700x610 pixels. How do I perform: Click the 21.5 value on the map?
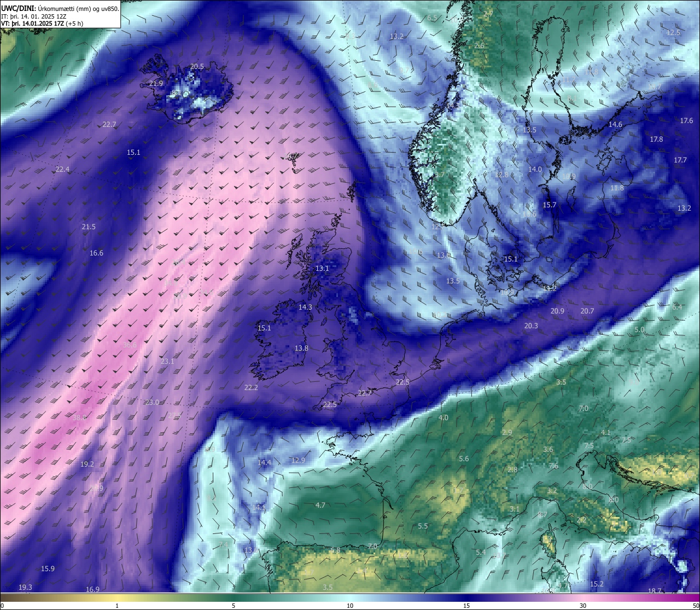click(89, 226)
